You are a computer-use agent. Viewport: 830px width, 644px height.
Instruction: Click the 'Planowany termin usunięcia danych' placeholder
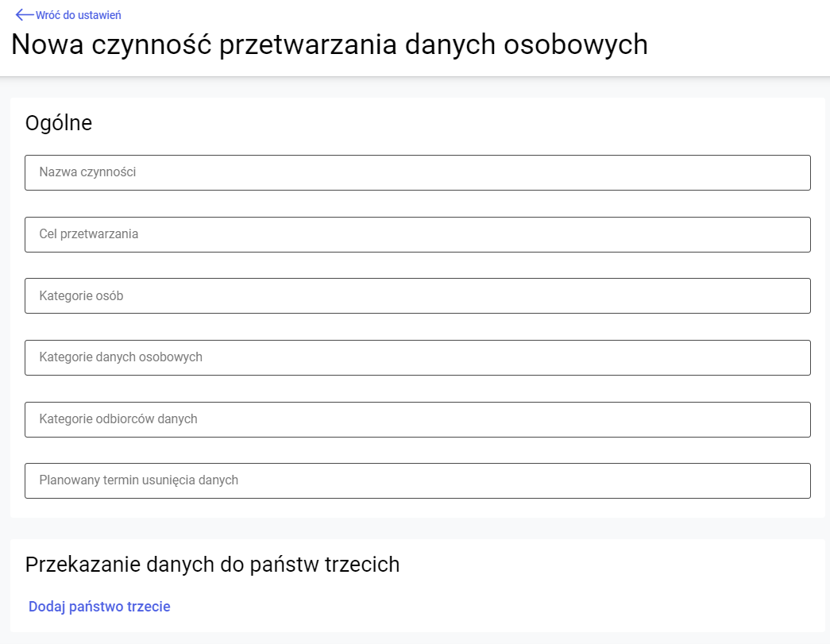pos(139,480)
